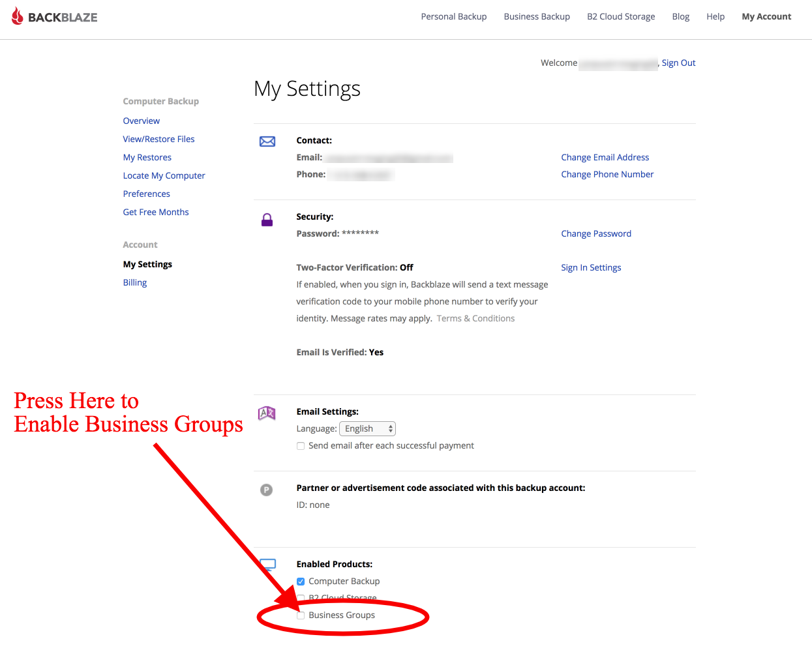Tick the Business Groups checkbox
This screenshot has width=812, height=652.
point(301,615)
